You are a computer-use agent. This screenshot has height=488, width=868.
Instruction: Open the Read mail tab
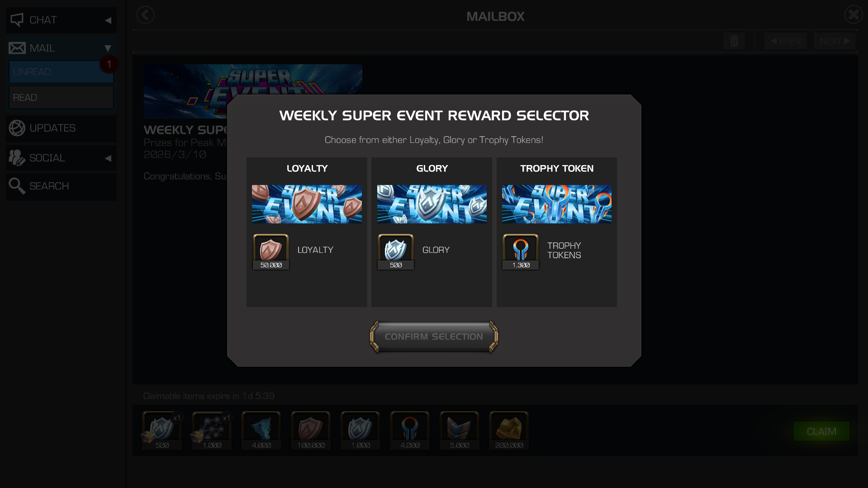pyautogui.click(x=61, y=98)
